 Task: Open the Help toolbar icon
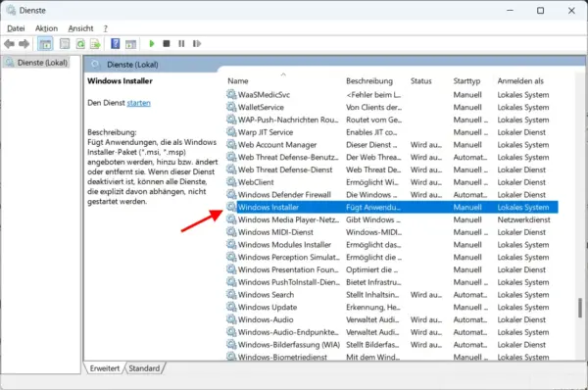[x=116, y=44]
